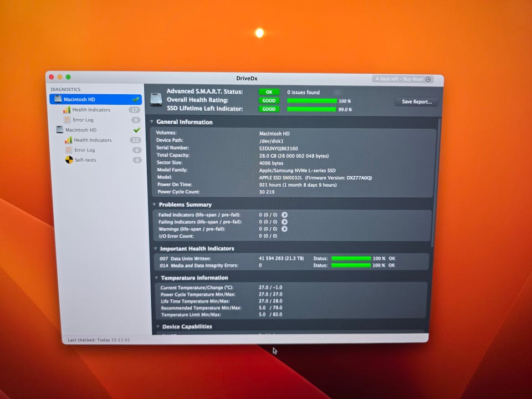
Task: Click the yellow-black Self-tests icon
Action: point(69,160)
